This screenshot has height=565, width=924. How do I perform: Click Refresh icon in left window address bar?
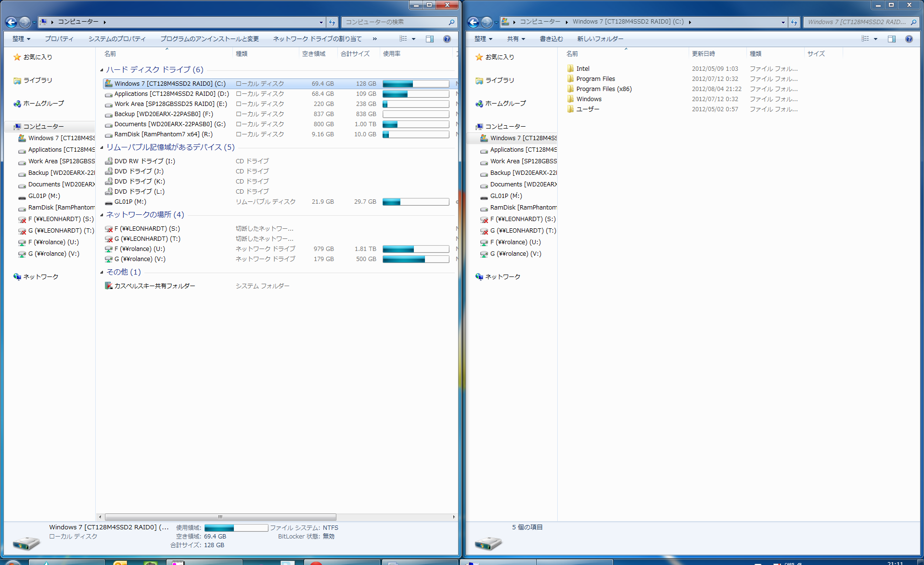[x=332, y=22]
